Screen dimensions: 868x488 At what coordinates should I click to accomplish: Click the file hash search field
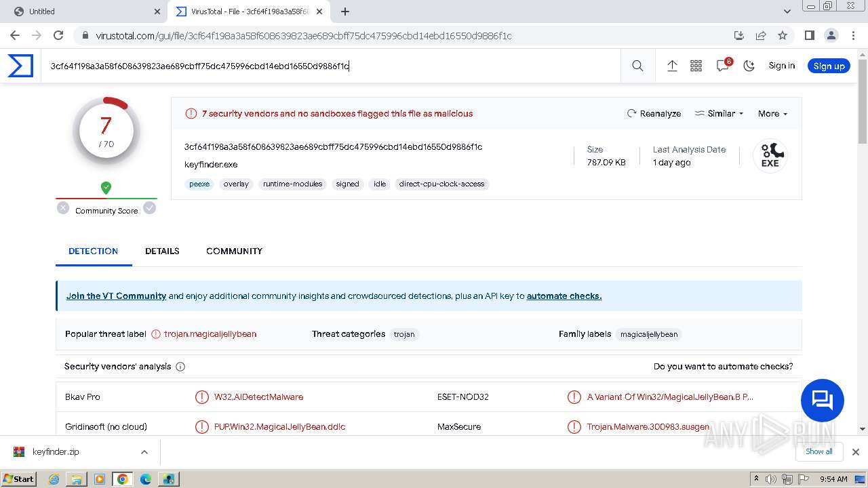coord(331,66)
